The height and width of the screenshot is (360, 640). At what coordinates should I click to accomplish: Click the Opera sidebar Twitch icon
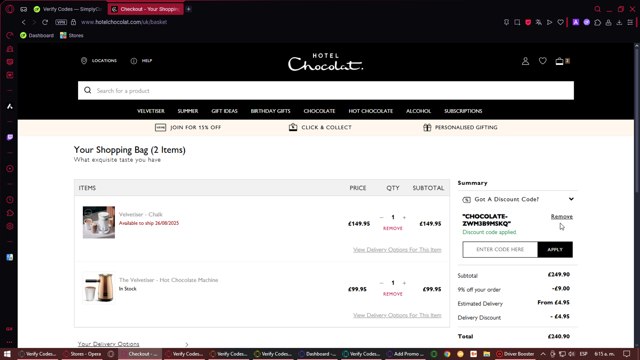10,137
